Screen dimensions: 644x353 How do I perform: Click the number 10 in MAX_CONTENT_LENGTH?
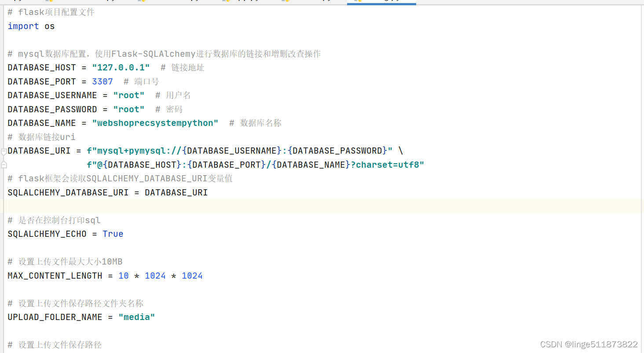pyautogui.click(x=124, y=276)
